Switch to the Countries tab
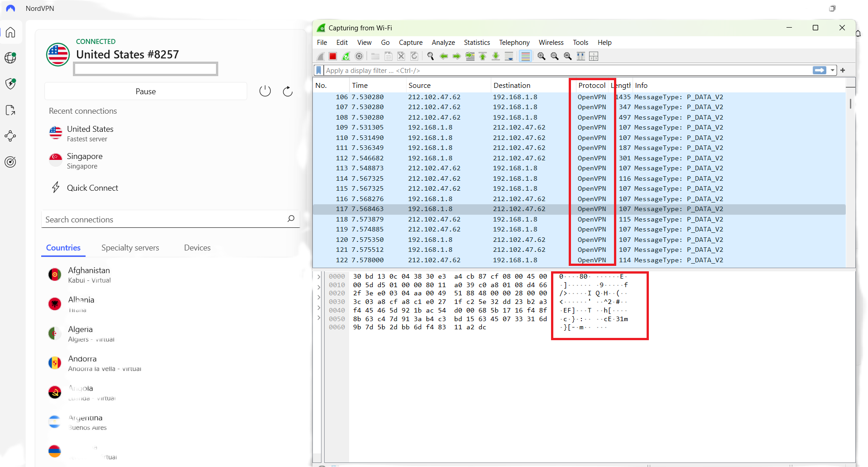The width and height of the screenshot is (868, 467). [63, 248]
